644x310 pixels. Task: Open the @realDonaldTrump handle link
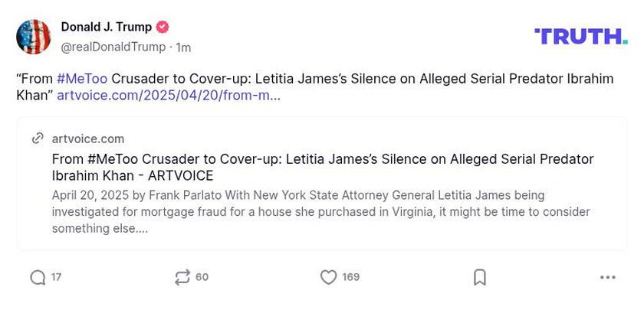point(113,47)
